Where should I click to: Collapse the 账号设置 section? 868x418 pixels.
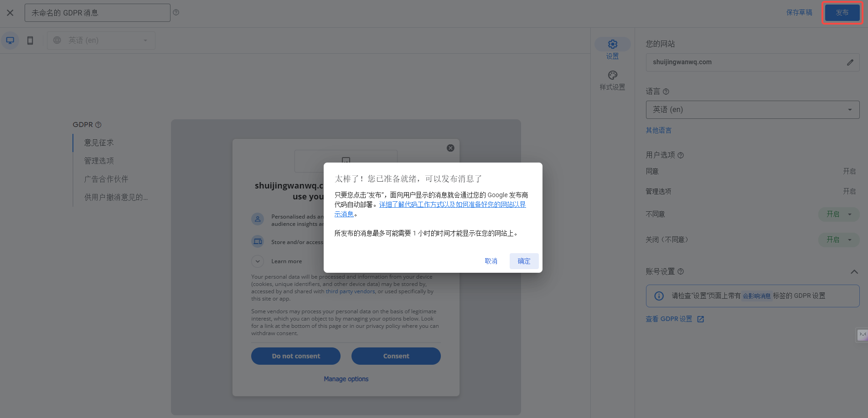(x=854, y=272)
